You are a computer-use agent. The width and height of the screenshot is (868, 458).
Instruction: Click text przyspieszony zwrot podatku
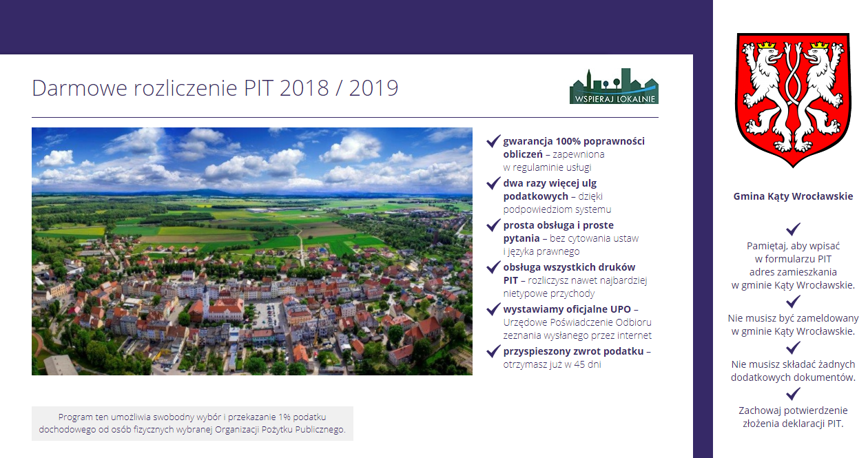573,351
